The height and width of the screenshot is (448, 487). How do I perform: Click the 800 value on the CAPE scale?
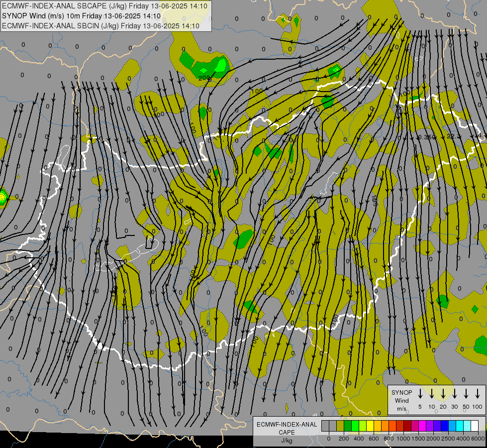pos(389,439)
